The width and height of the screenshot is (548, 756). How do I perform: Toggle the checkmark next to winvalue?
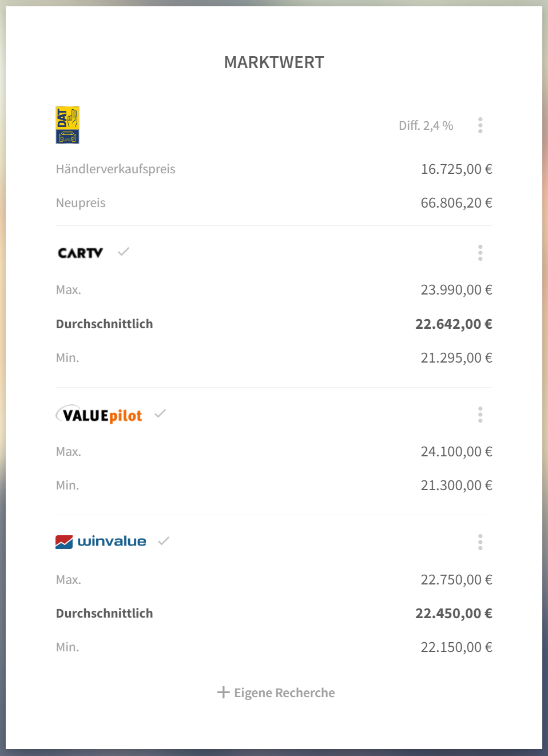(164, 541)
